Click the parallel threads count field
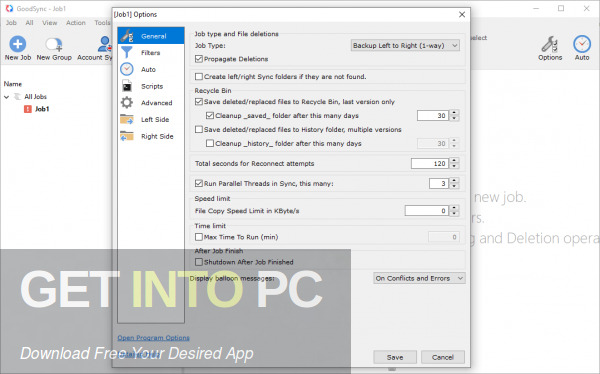This screenshot has width=600, height=374. coord(439,183)
